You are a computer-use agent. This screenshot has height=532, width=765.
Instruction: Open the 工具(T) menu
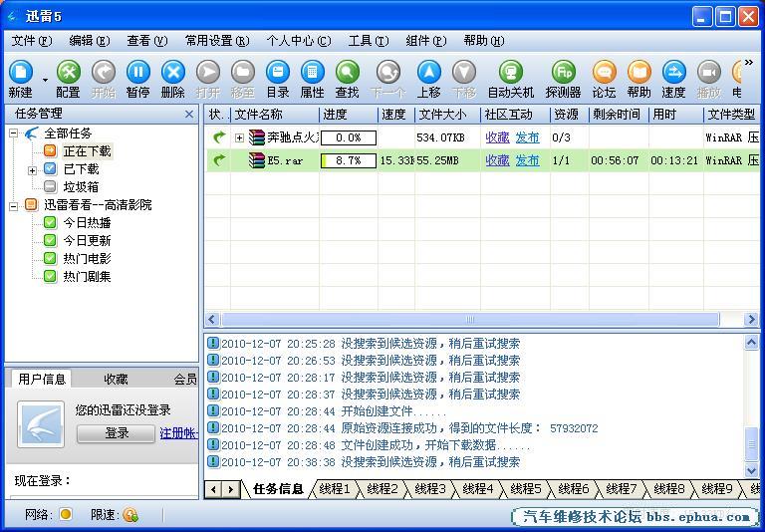point(369,41)
